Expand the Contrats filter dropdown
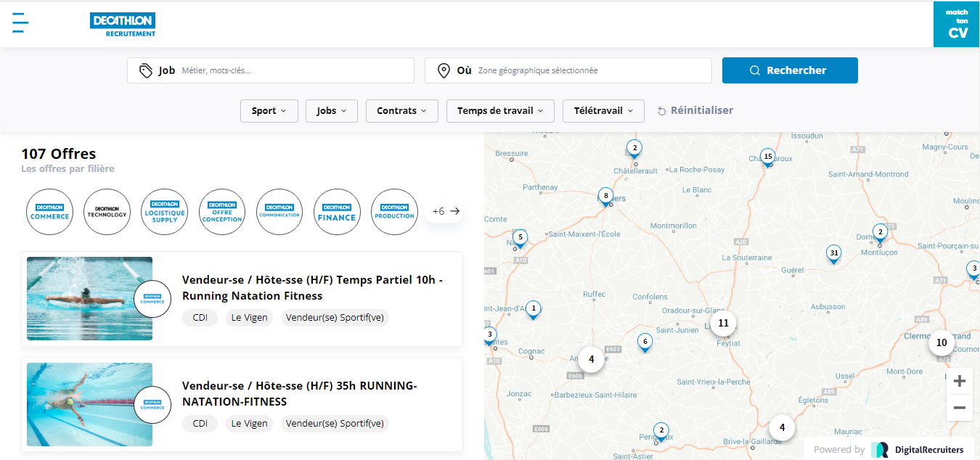 (x=402, y=111)
